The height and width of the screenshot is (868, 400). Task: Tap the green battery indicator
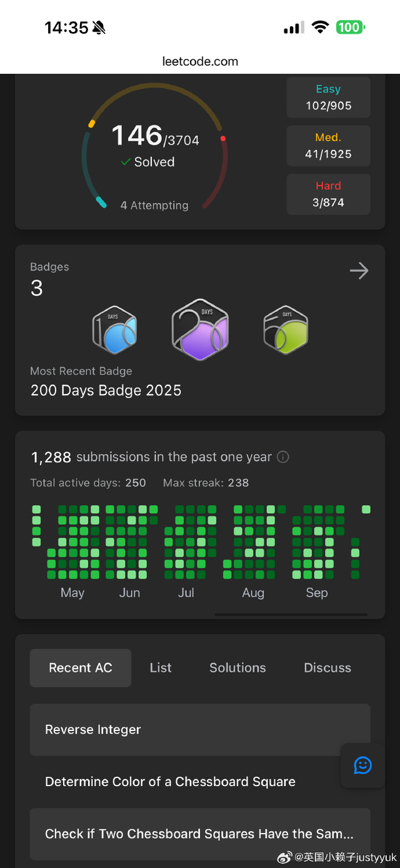coord(350,28)
